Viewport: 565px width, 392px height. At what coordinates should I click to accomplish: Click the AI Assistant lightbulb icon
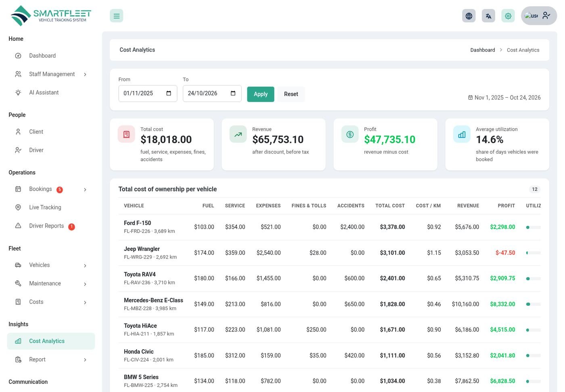tap(18, 92)
